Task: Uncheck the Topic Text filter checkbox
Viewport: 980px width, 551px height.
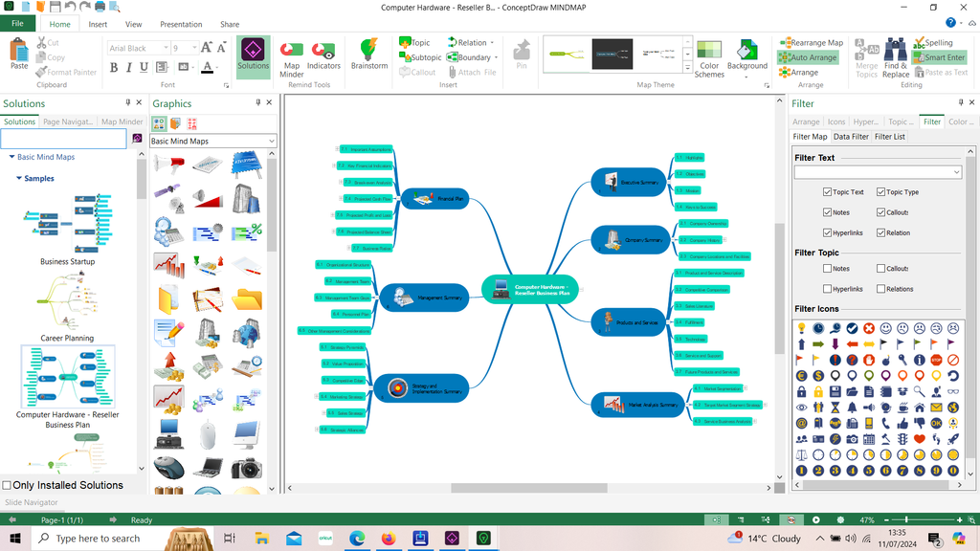Action: pyautogui.click(x=828, y=191)
